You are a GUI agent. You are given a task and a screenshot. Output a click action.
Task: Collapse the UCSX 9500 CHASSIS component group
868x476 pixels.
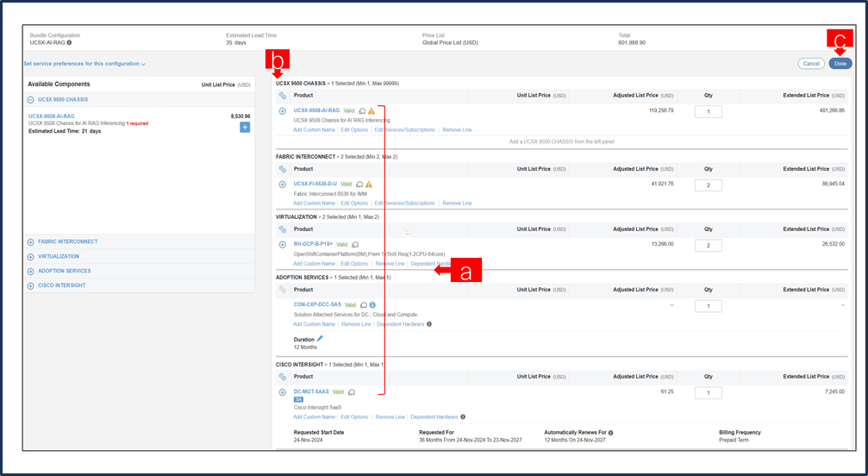tap(31, 100)
